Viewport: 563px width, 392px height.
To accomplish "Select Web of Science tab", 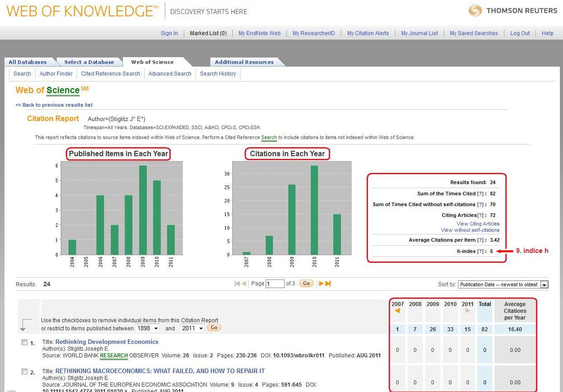I will [x=152, y=62].
